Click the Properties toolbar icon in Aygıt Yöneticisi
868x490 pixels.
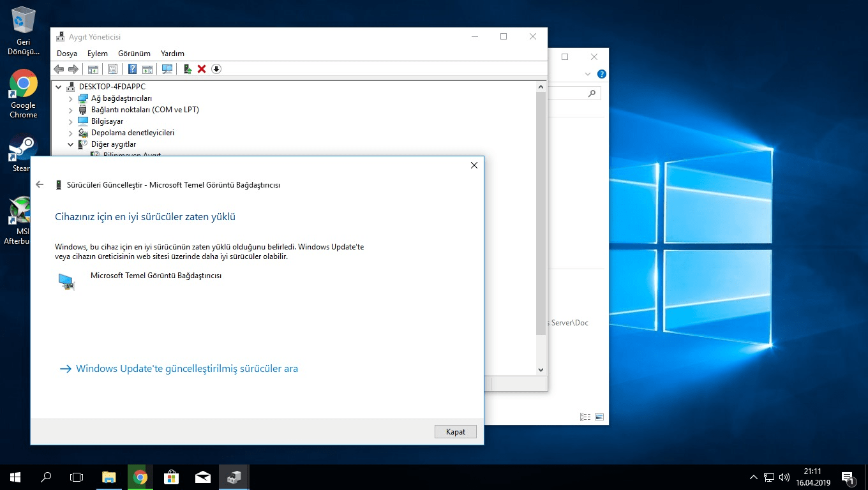[x=113, y=69]
